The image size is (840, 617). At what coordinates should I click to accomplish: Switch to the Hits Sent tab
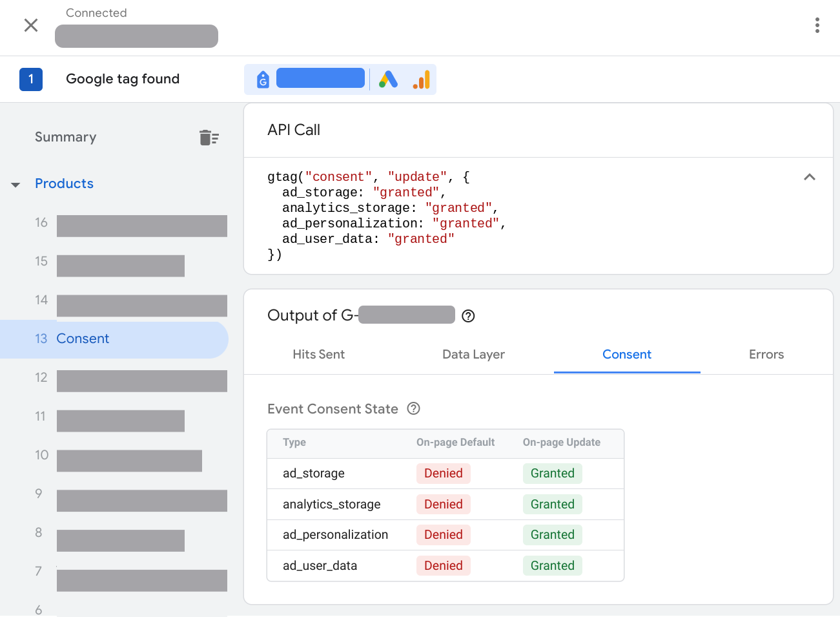[x=318, y=354]
